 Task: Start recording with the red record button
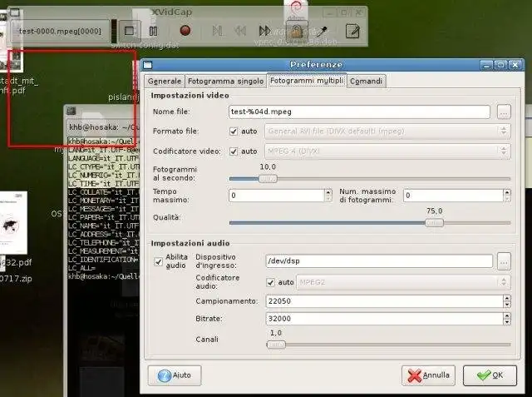pyautogui.click(x=185, y=31)
